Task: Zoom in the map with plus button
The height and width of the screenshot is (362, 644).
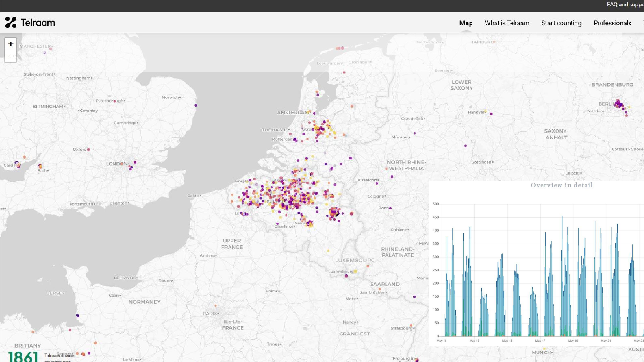Action: (11, 44)
